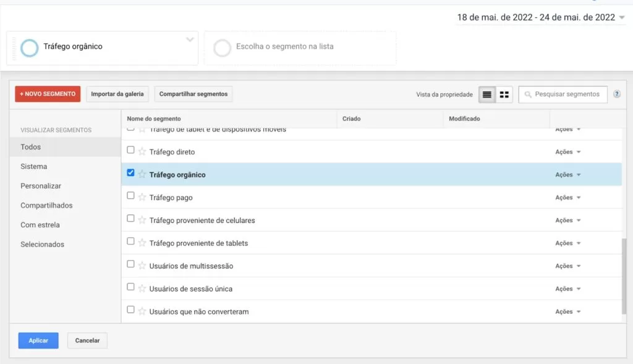Image resolution: width=633 pixels, height=364 pixels.
Task: Expand the Tráfego orgânico segment card chevron
Action: [x=190, y=40]
